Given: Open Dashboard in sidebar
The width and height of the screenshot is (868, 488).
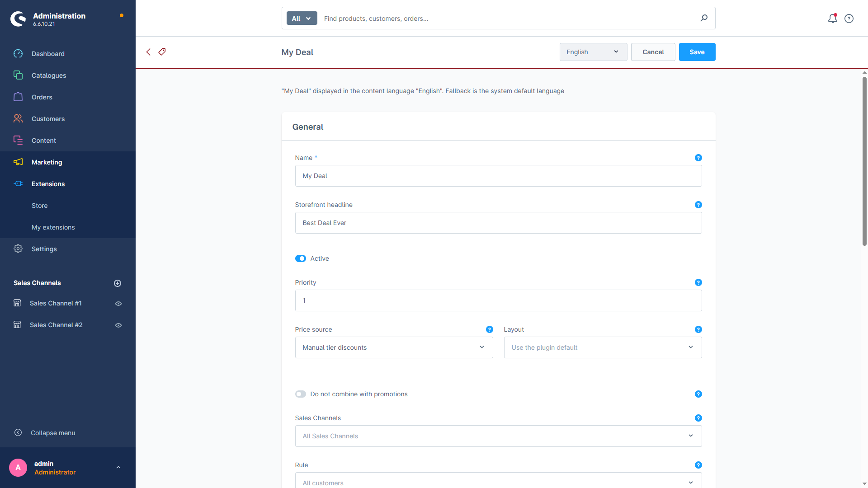Looking at the screenshot, I should point(68,54).
